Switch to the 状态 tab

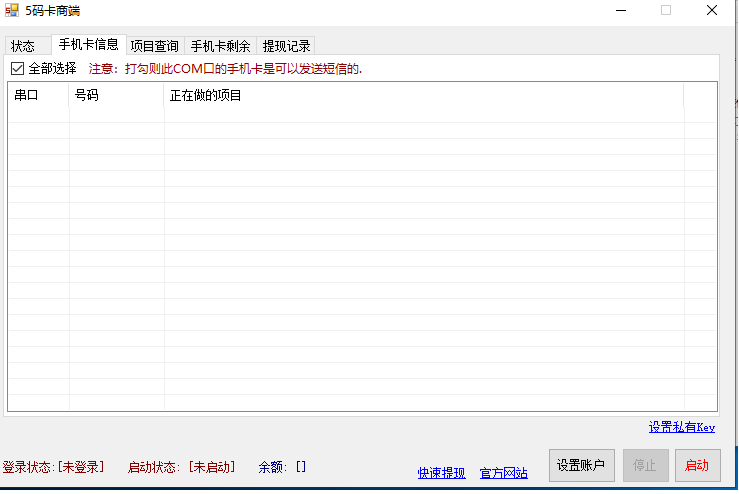click(28, 46)
